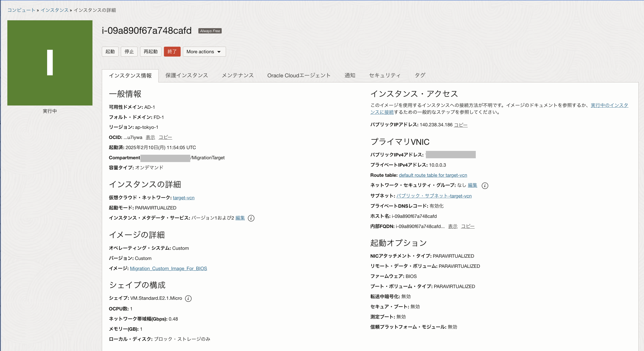Click the red 終了 (terminate) button
The height and width of the screenshot is (351, 644).
[172, 52]
